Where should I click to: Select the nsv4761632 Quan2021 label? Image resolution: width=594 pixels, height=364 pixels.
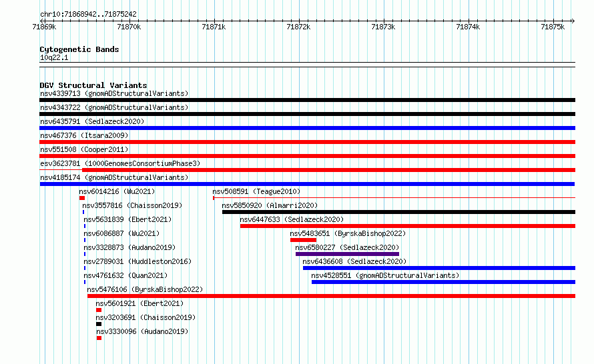click(125, 275)
